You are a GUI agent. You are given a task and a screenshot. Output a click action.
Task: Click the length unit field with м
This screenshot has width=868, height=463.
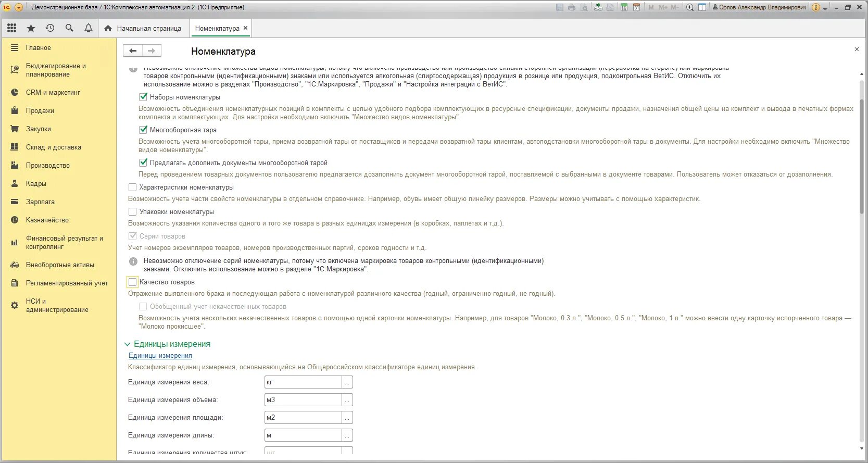(x=303, y=435)
